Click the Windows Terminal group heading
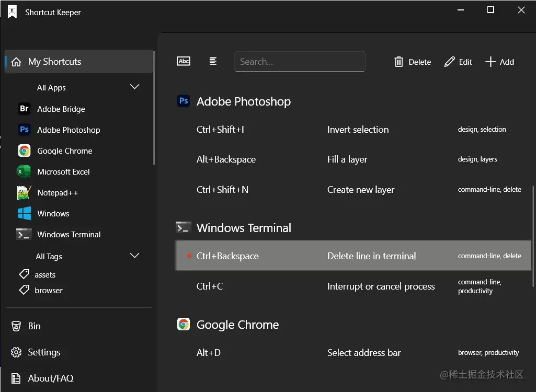Viewport: 536px width, 392px height. click(x=244, y=227)
